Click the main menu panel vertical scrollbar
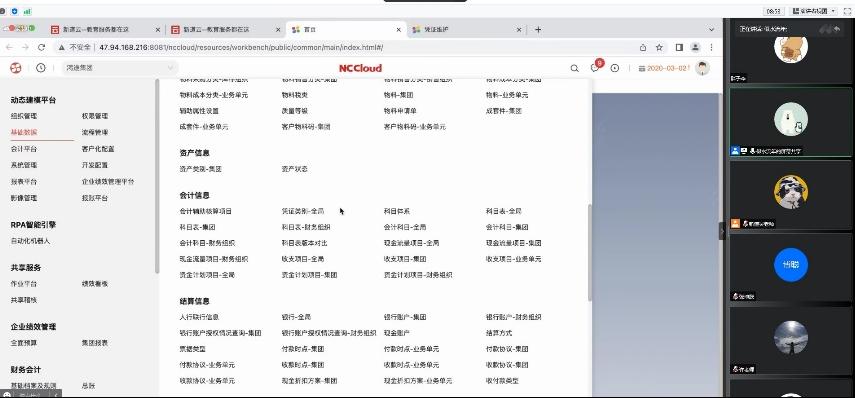Viewport: 855px width, 398px height. (x=589, y=252)
